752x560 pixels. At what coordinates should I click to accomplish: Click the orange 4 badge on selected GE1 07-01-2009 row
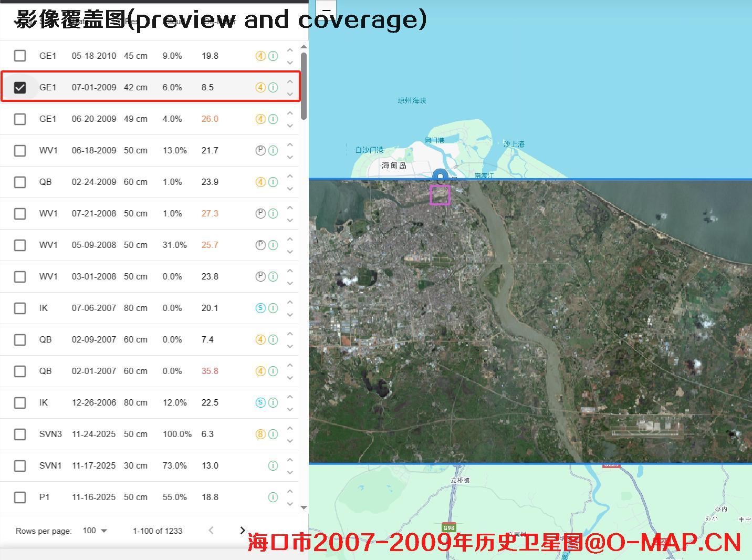coord(260,87)
